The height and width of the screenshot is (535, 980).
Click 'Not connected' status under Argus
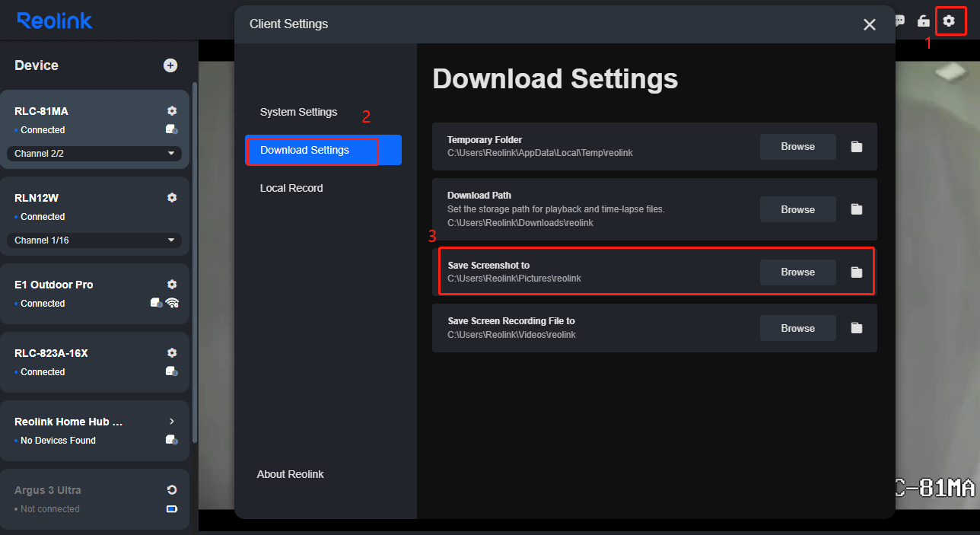point(50,509)
